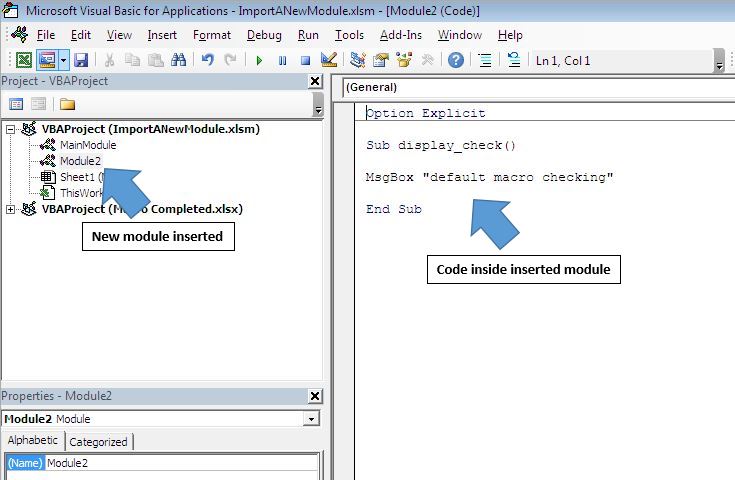735x480 pixels.
Task: Click the Cut scissors icon
Action: 109,60
